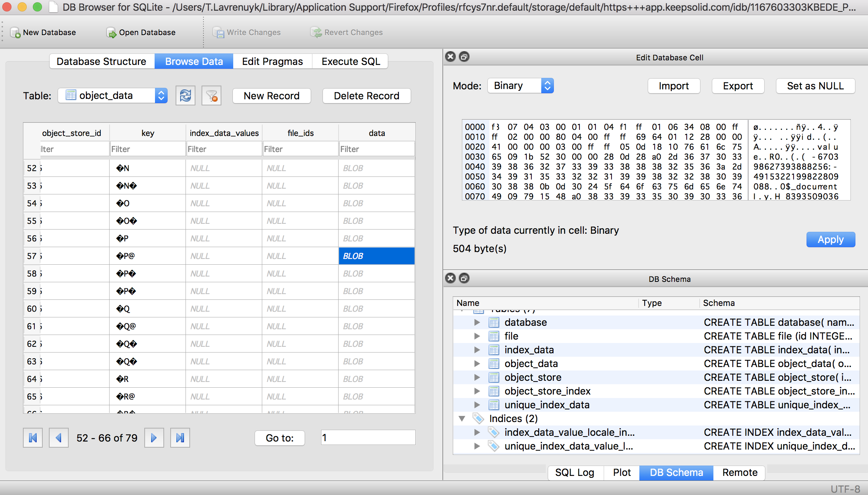Click Set as NULL button
This screenshot has height=495, width=868.
(x=815, y=86)
